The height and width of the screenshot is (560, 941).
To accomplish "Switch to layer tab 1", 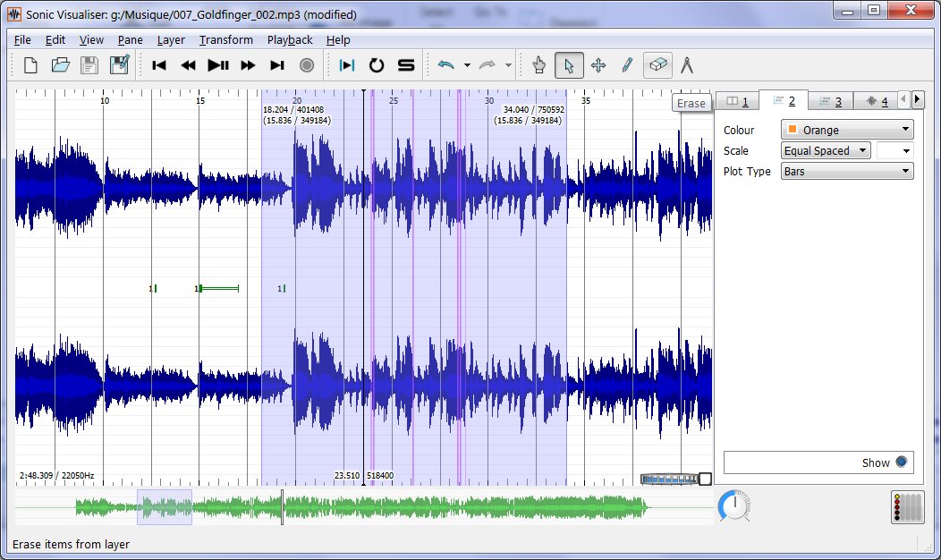I will (737, 101).
